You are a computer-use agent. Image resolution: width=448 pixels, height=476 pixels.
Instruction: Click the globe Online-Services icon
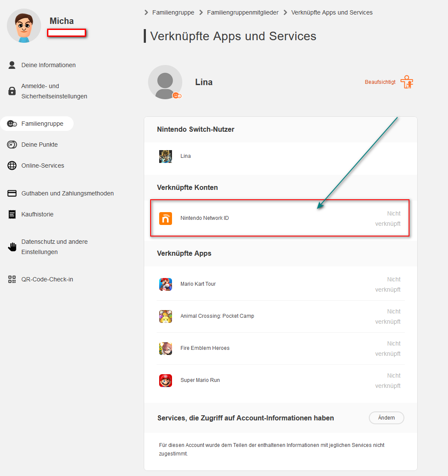point(12,166)
